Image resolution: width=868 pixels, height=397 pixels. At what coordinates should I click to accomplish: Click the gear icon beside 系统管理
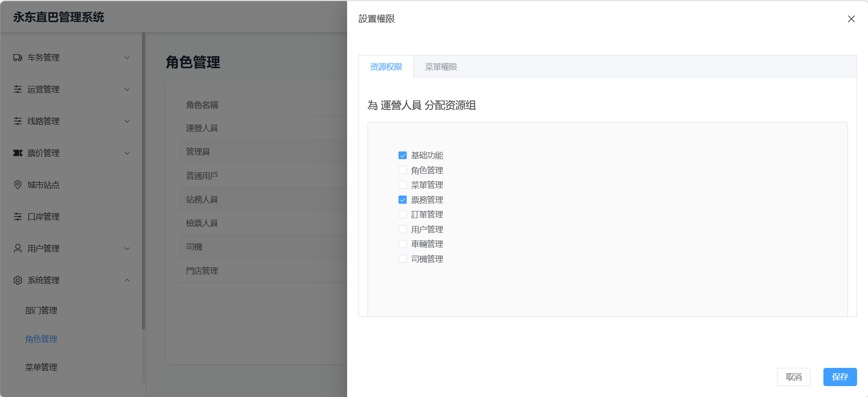(18, 281)
